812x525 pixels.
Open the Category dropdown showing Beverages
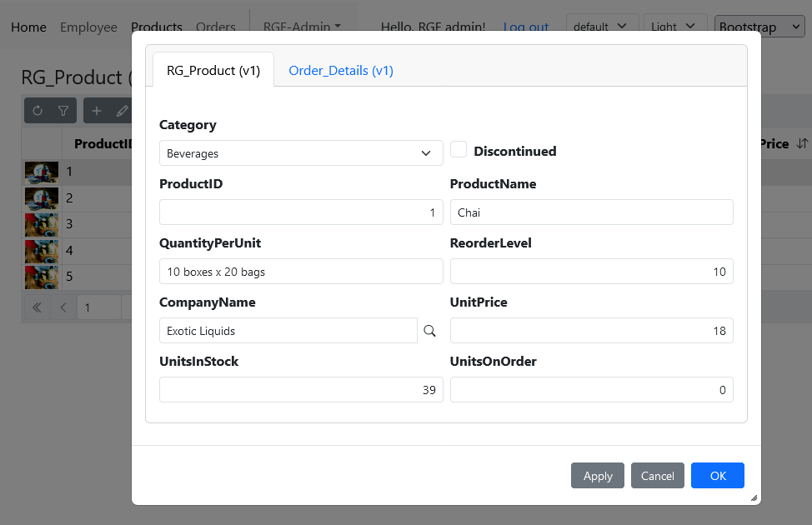pos(301,153)
